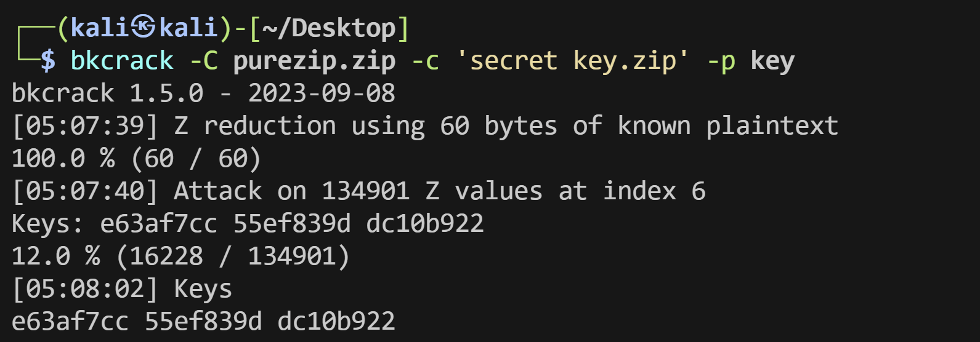This screenshot has height=342, width=980.
Task: Click the 'secret key.zip' quoted string
Action: point(573,60)
